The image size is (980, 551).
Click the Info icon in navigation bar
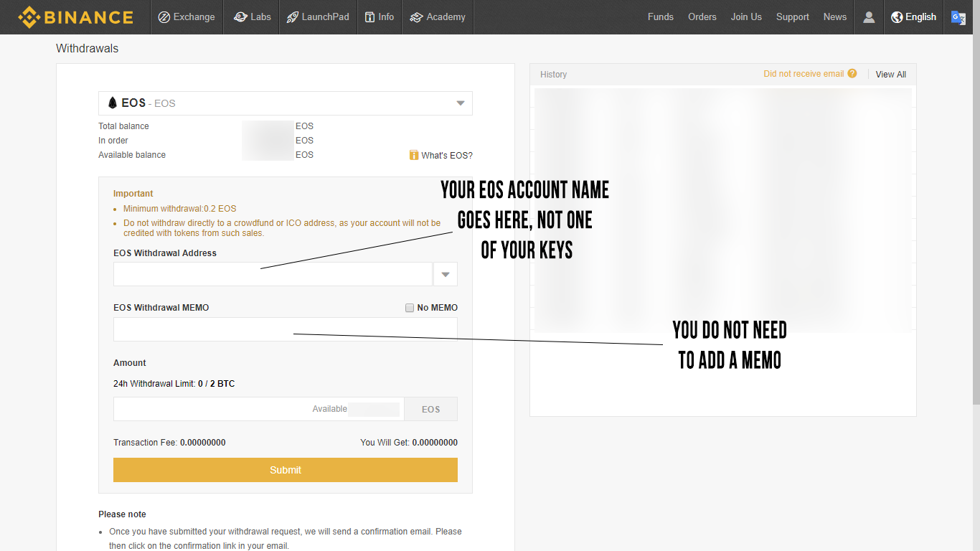click(370, 17)
